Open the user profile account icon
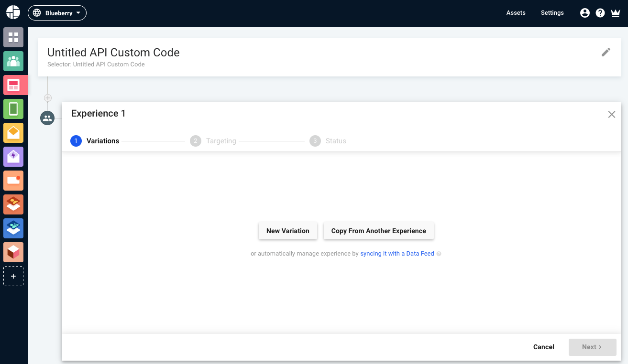Image resolution: width=628 pixels, height=364 pixels. tap(585, 13)
